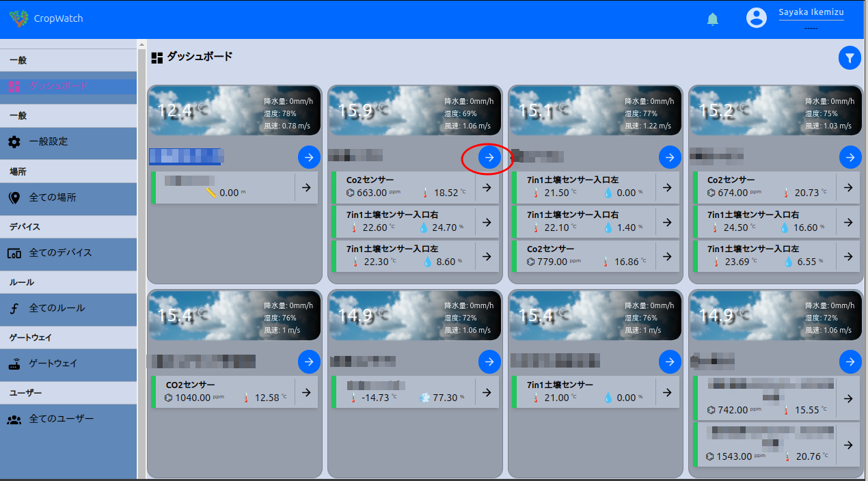Click the notification bell icon
This screenshot has height=481, width=868.
[712, 19]
